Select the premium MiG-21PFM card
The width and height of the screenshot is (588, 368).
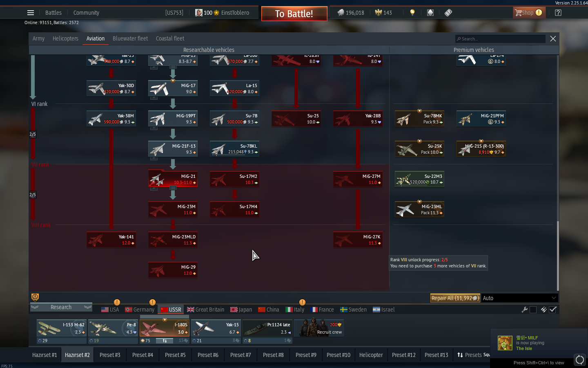[x=481, y=119]
